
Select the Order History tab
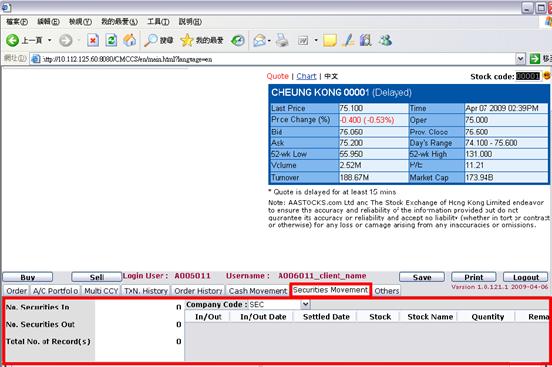(198, 291)
